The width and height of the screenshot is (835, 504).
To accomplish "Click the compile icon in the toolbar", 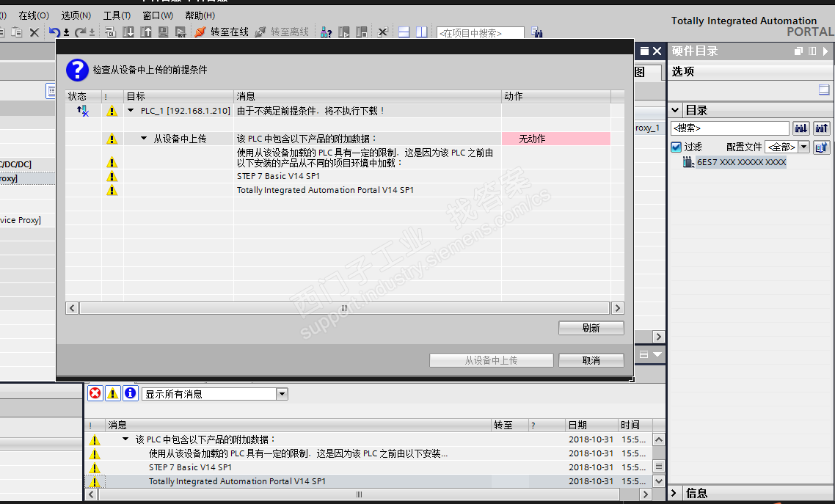I will [110, 32].
